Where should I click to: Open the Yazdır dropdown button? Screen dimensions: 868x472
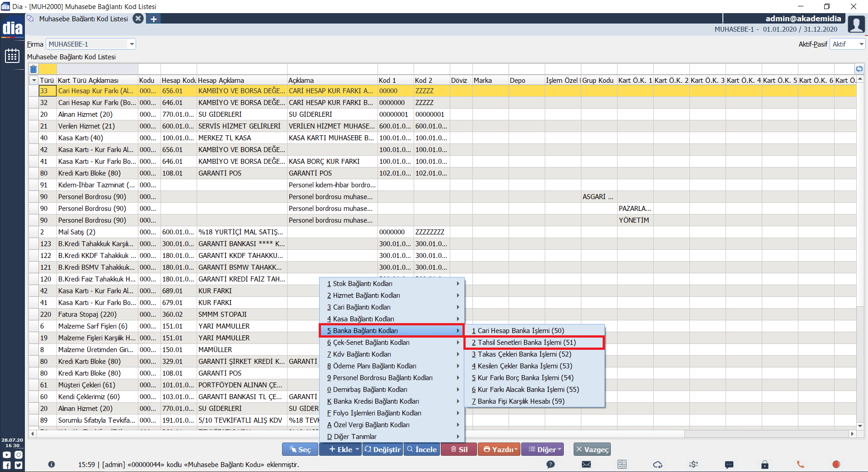pyautogui.click(x=498, y=449)
